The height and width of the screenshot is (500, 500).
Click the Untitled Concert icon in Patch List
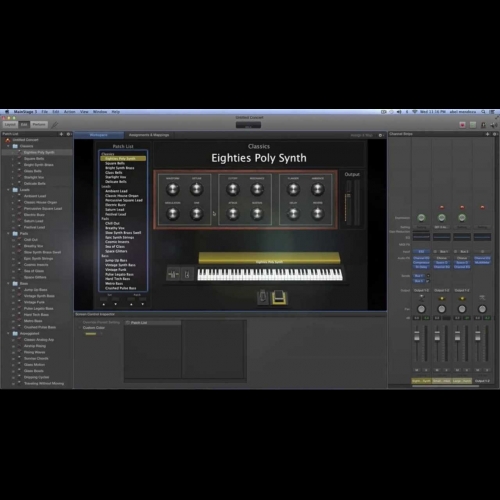tap(8, 140)
